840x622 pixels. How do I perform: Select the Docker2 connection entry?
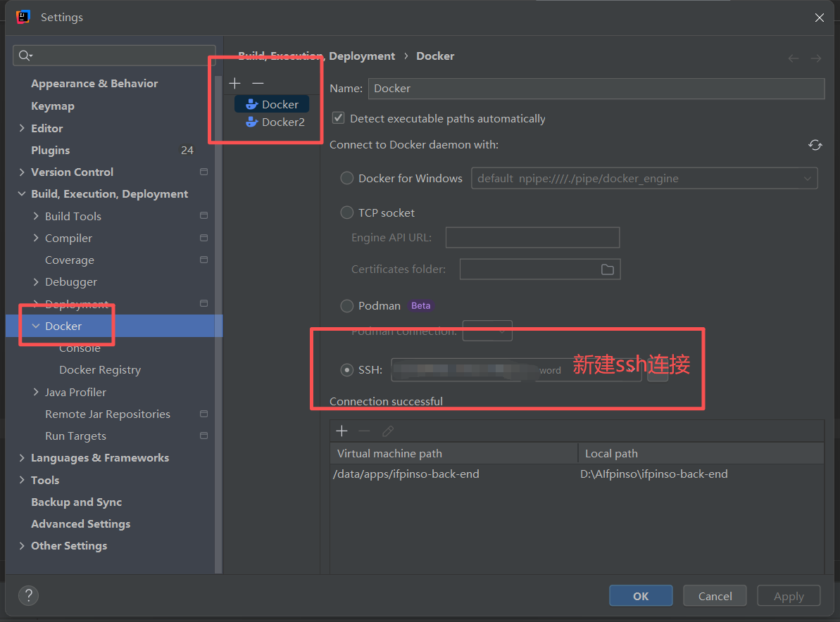(x=275, y=122)
